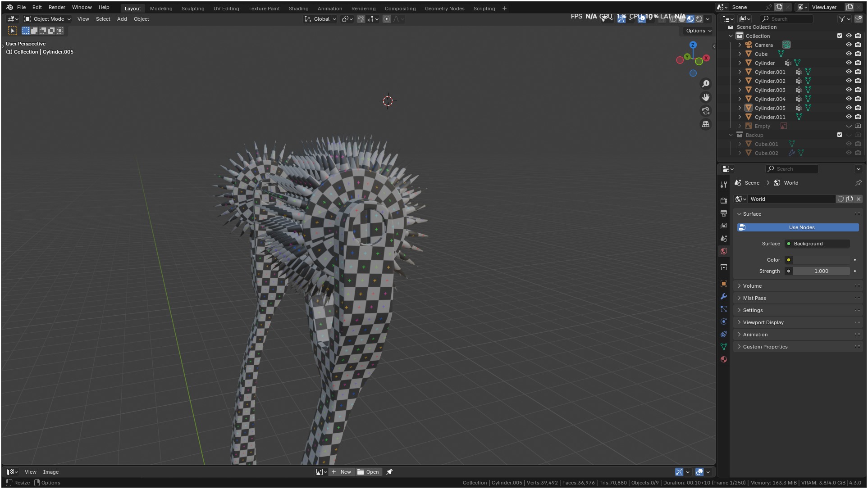Expand the Volume panel
Image resolution: width=868 pixels, height=489 pixels.
point(752,286)
